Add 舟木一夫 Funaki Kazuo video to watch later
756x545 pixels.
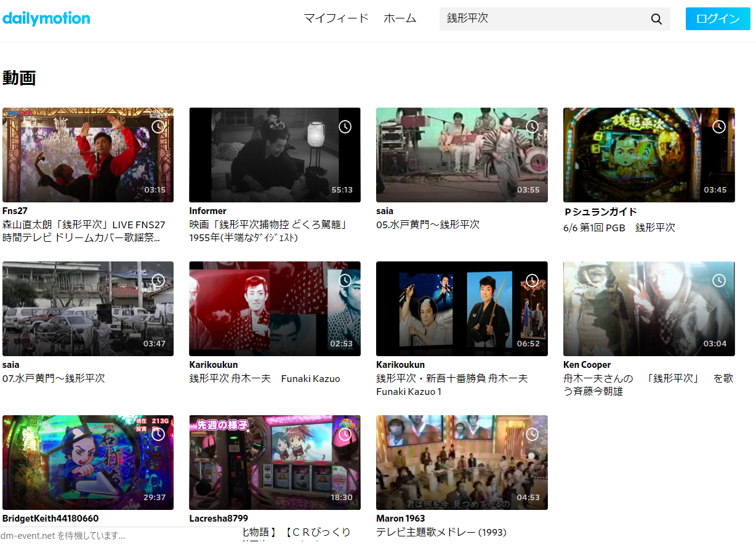[345, 280]
